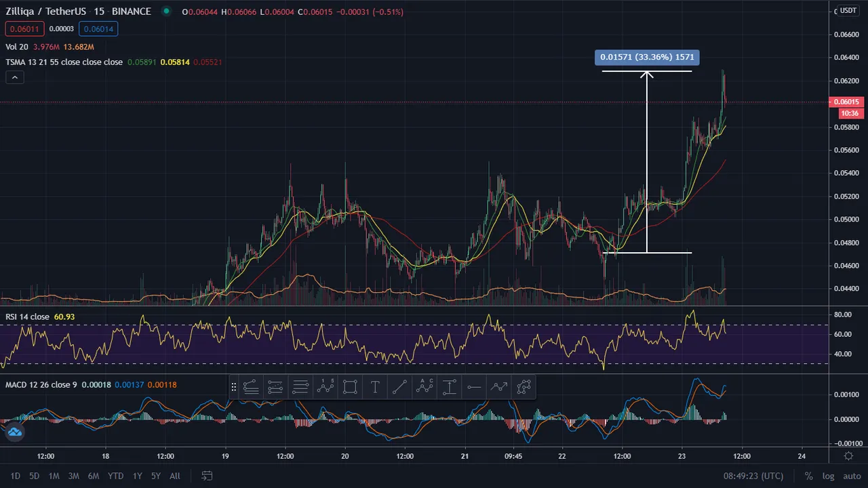Click the 0.06600 price axis label

(x=846, y=34)
